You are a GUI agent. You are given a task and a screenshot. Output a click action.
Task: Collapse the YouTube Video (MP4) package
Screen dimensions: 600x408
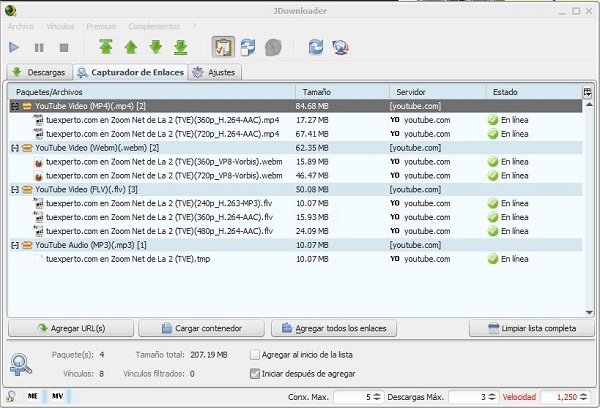tap(15, 105)
